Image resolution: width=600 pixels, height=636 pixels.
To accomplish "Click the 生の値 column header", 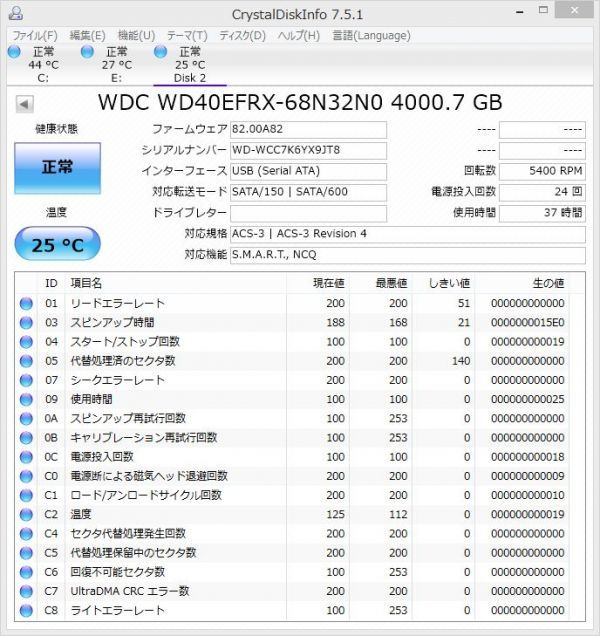I will 522,283.
